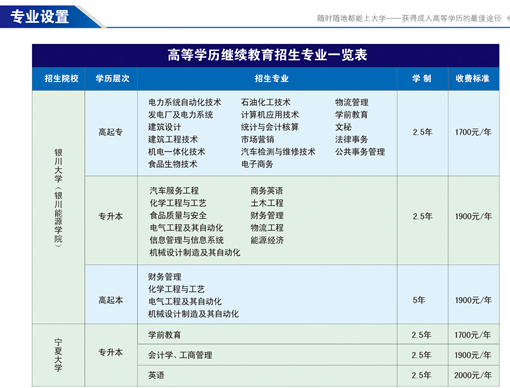Select 化学工程与工艺 in the 专升本 list

(178, 203)
